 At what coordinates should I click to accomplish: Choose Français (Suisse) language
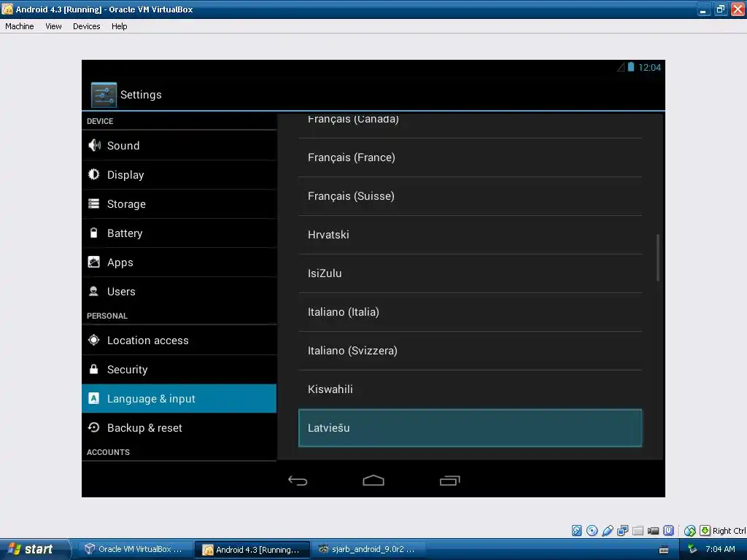(470, 196)
